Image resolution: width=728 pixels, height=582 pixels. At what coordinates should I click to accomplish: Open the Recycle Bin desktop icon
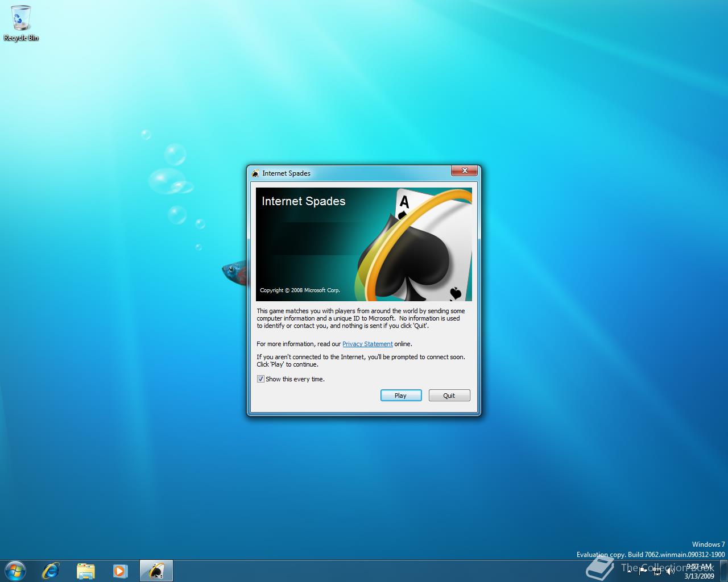point(20,23)
